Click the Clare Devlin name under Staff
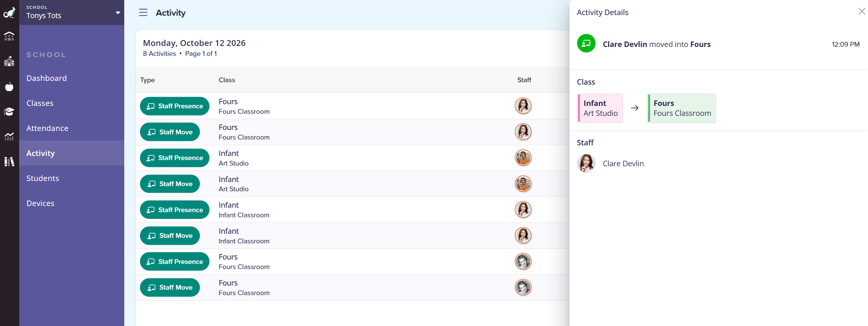The image size is (868, 326). [x=623, y=164]
